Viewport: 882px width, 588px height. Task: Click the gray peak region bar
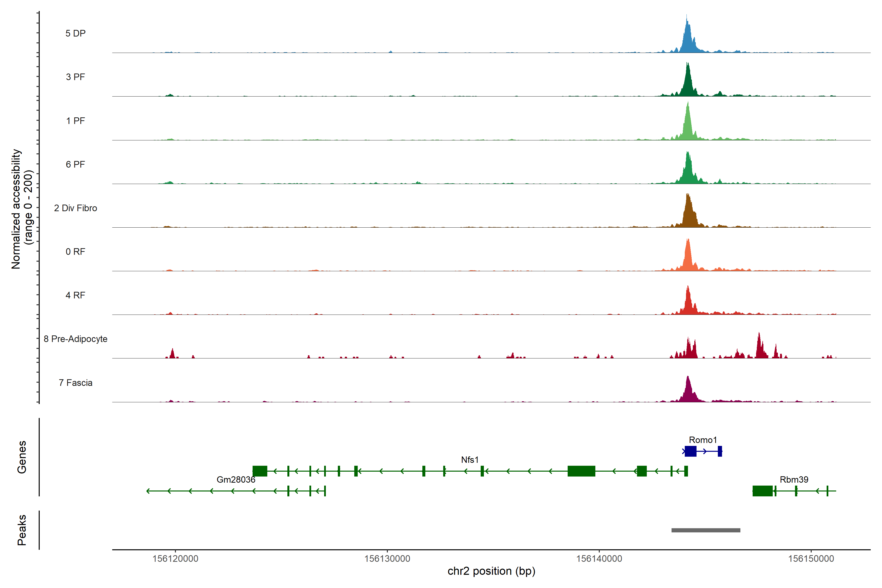[706, 530]
